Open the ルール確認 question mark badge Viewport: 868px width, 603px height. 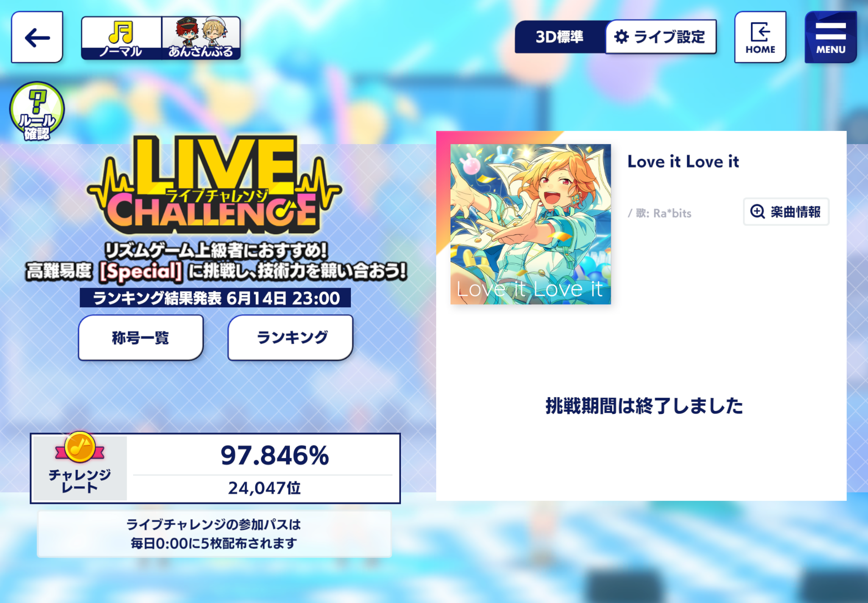37,111
